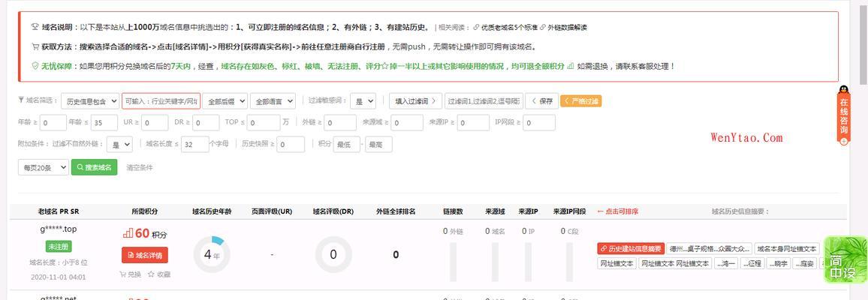Sort by 来源域 column header

(x=495, y=211)
